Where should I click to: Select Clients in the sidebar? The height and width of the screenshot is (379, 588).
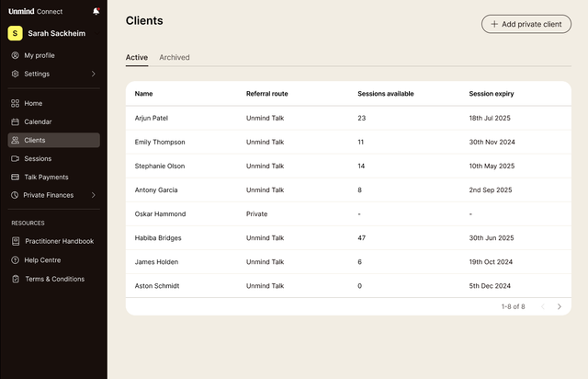[x=35, y=140]
